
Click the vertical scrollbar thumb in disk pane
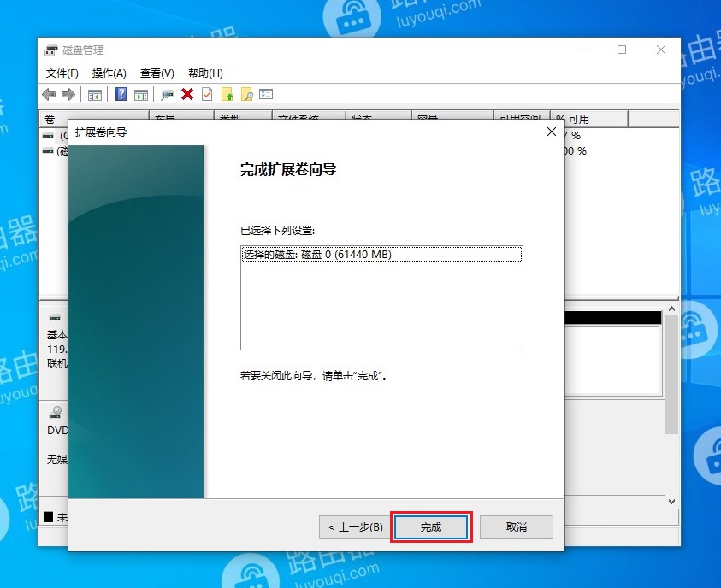pos(671,374)
